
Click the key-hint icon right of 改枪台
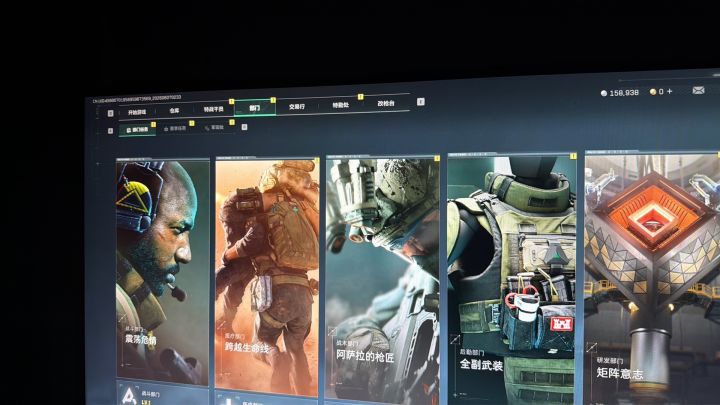421,102
